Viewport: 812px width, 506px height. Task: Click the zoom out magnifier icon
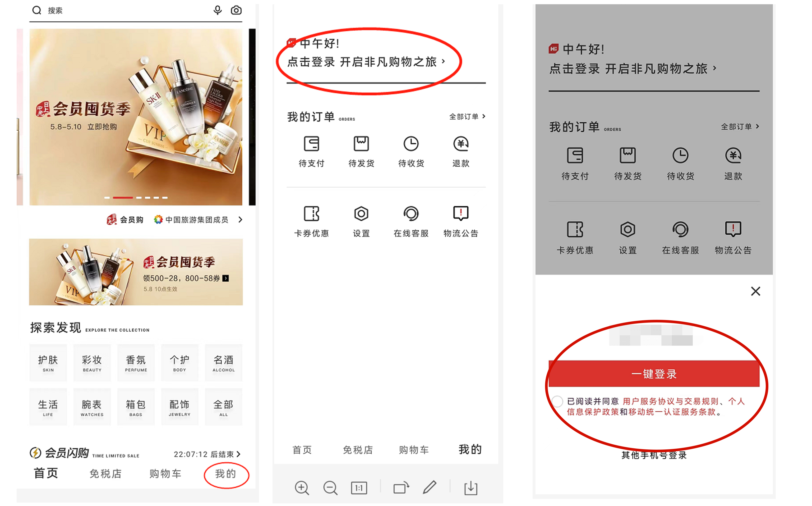tap(330, 488)
